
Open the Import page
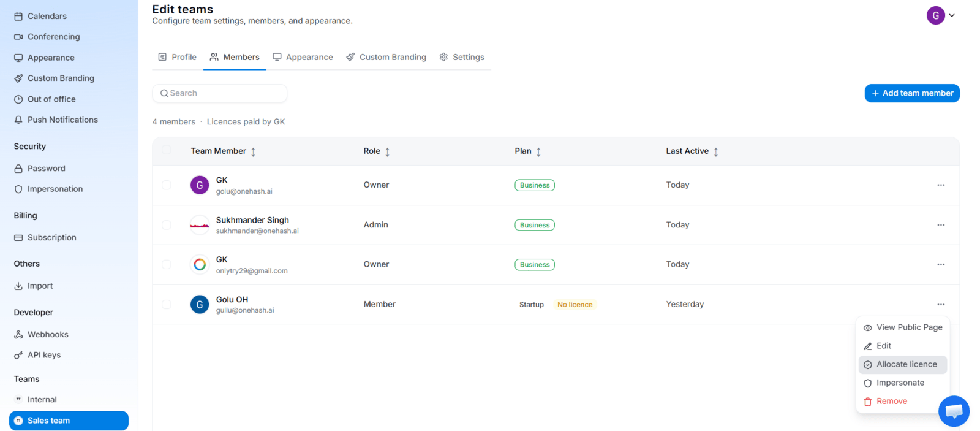pos(34,286)
